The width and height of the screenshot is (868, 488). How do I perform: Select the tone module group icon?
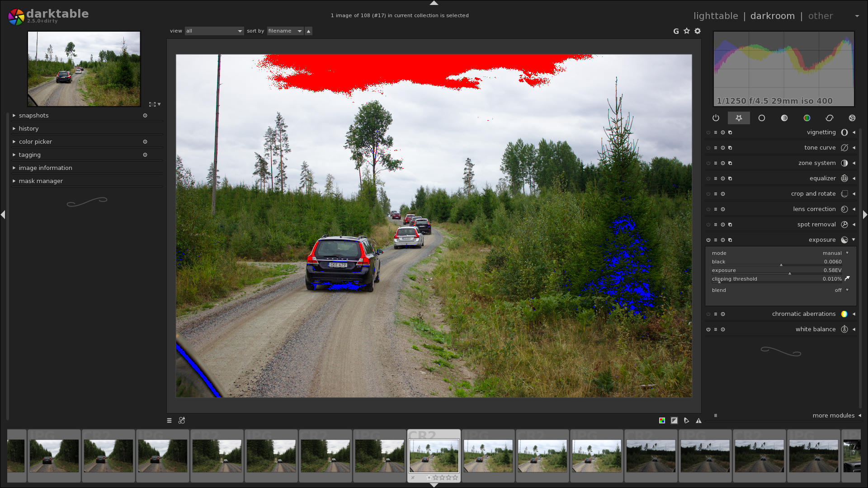(784, 118)
